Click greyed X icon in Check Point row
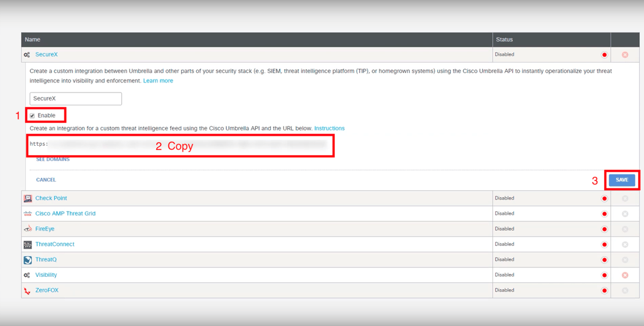 (x=625, y=198)
